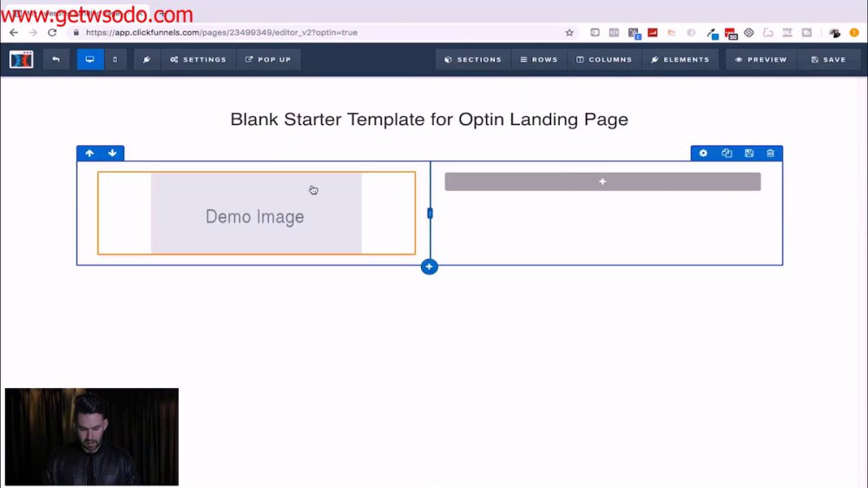
Task: Move the row down with arrow
Action: point(112,153)
